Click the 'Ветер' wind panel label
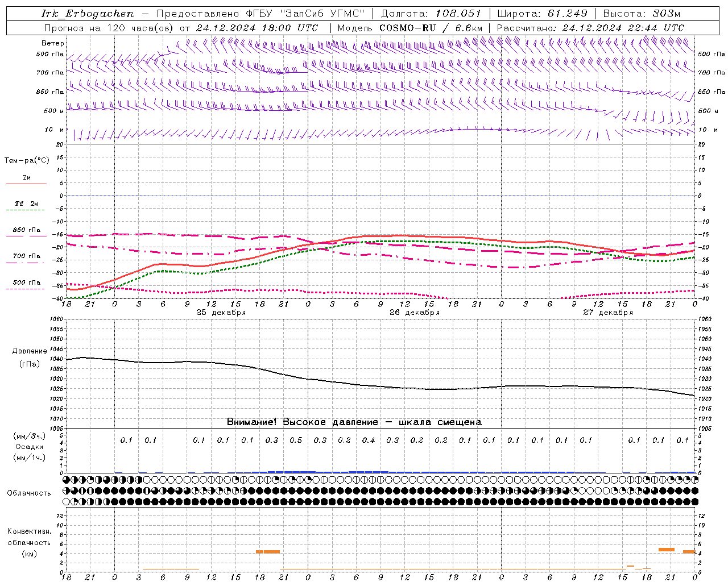The height and width of the screenshot is (582, 728). 53,43
